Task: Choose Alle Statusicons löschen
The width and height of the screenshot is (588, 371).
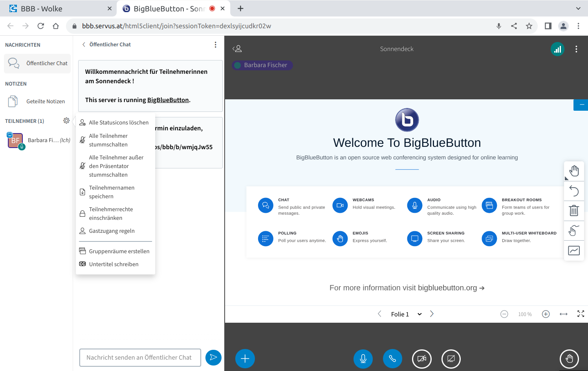Action: click(x=119, y=122)
